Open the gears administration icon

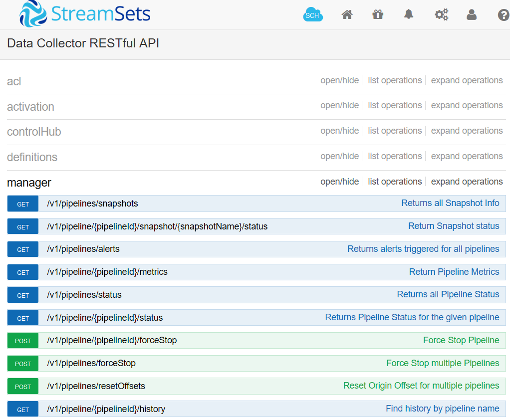[x=441, y=14]
